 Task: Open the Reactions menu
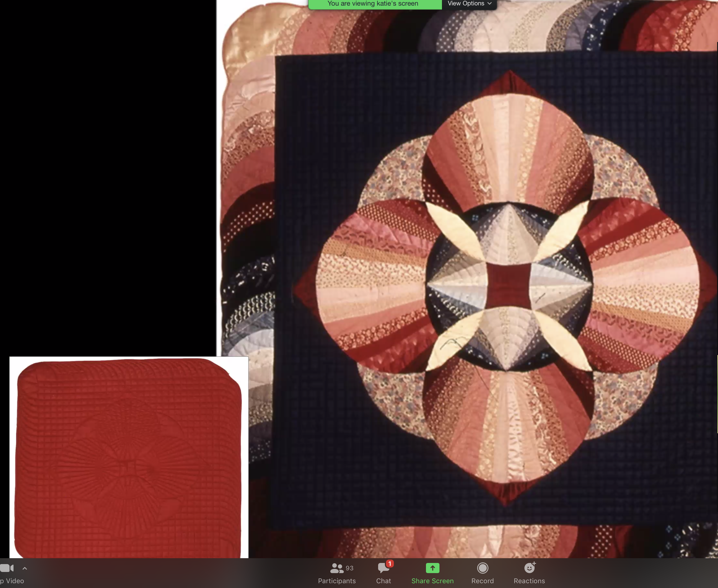[529, 573]
